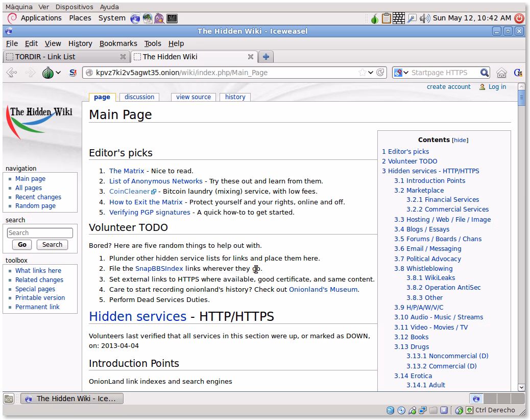Viewport: 530px width, 420px height.
Task: Click the create account link
Action: [x=448, y=87]
